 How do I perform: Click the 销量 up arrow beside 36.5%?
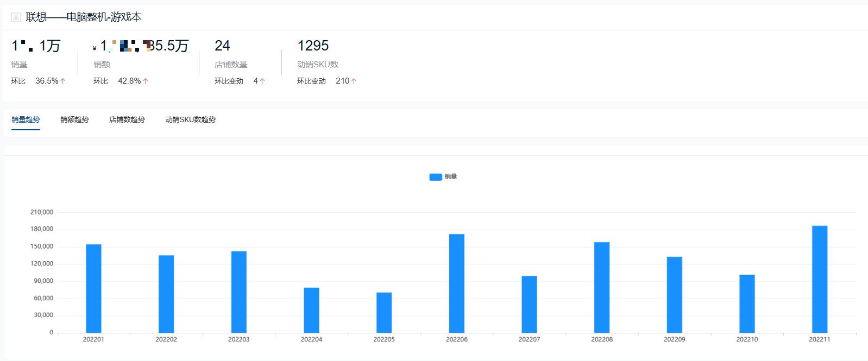pos(63,81)
